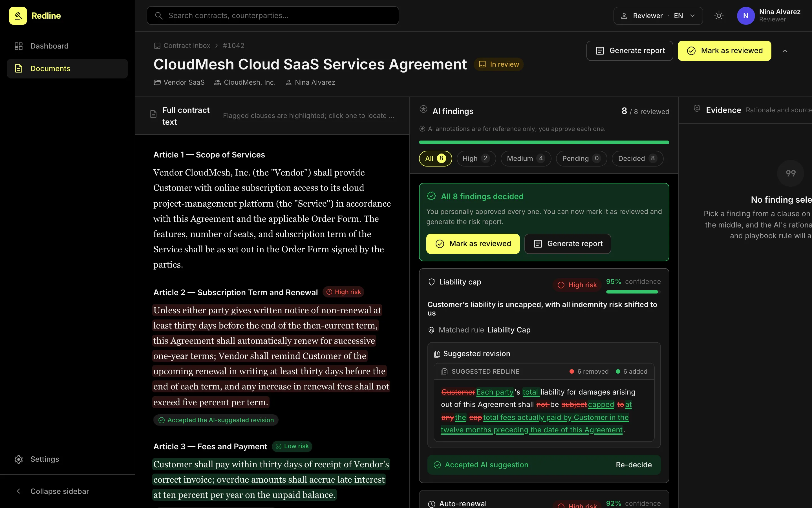Click the magnifier icon in search bar
The image size is (812, 508).
click(159, 16)
